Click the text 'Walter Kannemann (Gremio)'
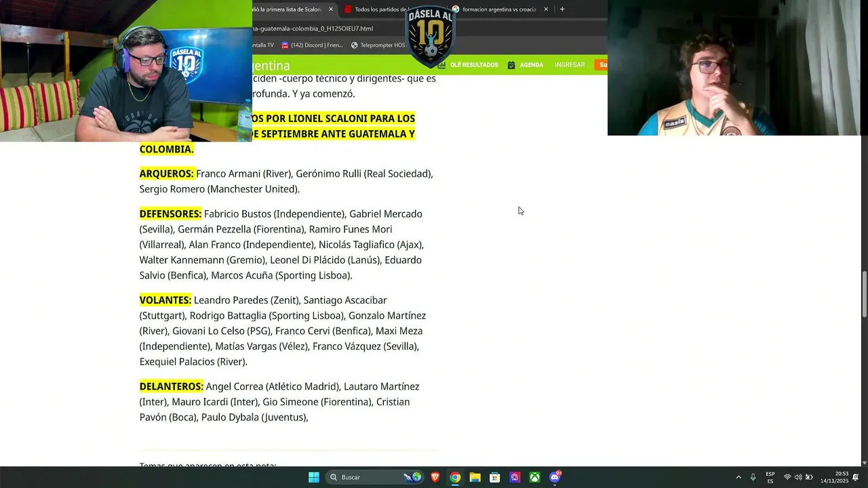 pyautogui.click(x=202, y=260)
